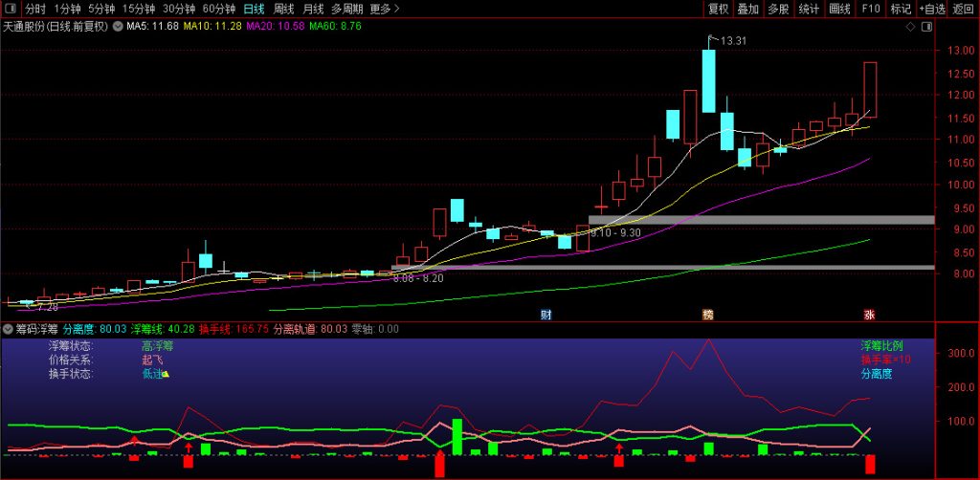Click the 榜 ranking event marker
This screenshot has height=480, width=980.
click(708, 314)
